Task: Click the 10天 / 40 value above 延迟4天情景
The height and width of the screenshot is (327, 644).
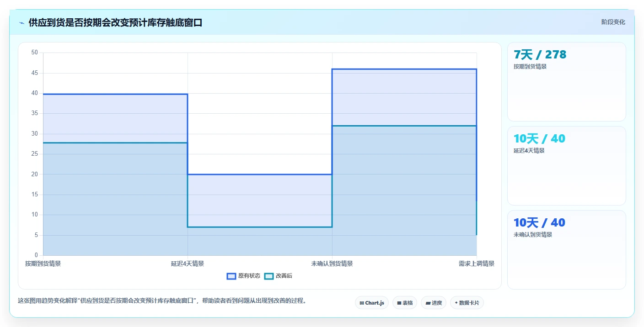Action: tap(539, 139)
